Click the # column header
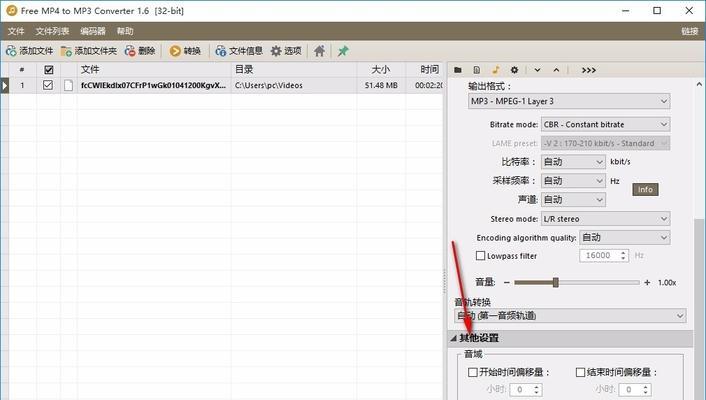The width and height of the screenshot is (706, 400). click(22, 70)
